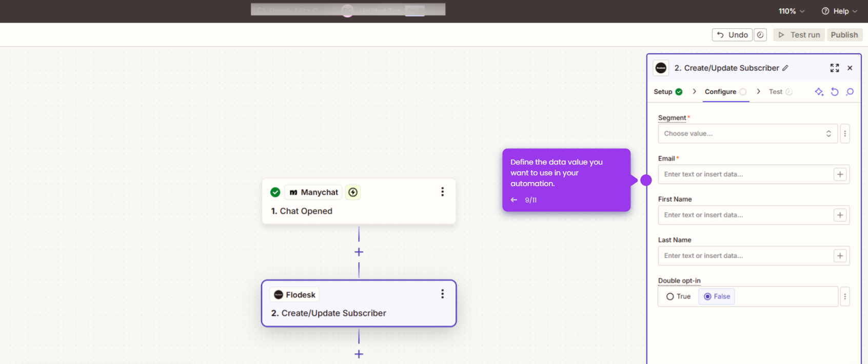Viewport: 868px width, 364px height.
Task: Open the Segment Choose value dropdown
Action: pyautogui.click(x=747, y=134)
